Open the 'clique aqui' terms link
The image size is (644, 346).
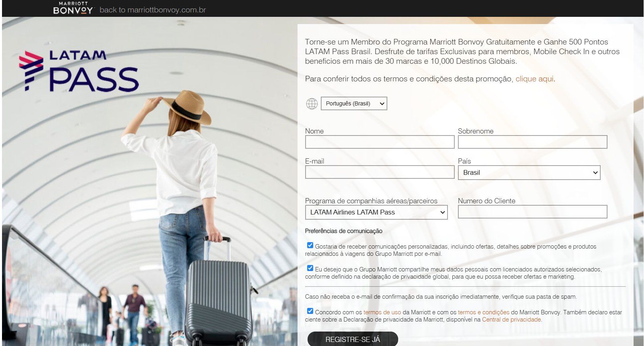[x=534, y=79]
